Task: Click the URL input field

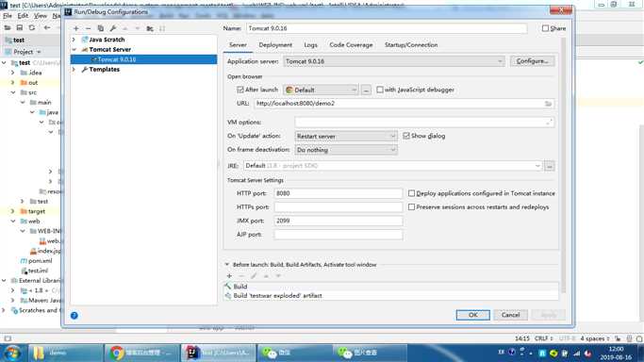Action: [399, 104]
